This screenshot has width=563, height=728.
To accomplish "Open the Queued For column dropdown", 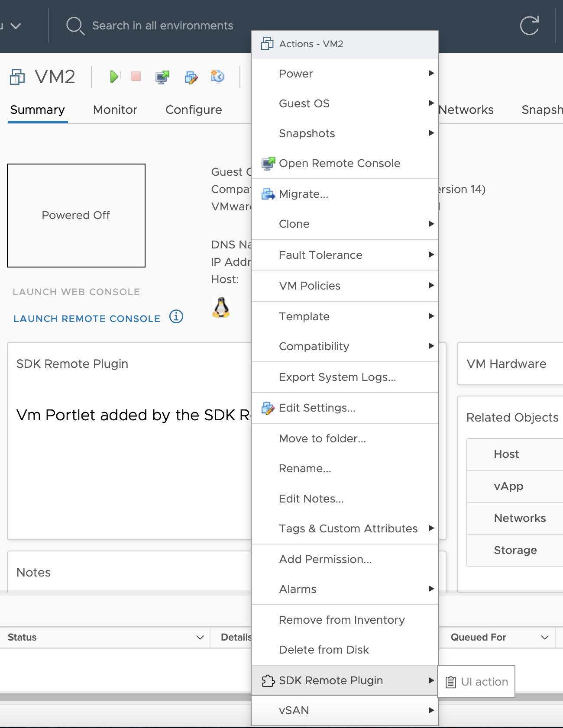I will pyautogui.click(x=545, y=637).
